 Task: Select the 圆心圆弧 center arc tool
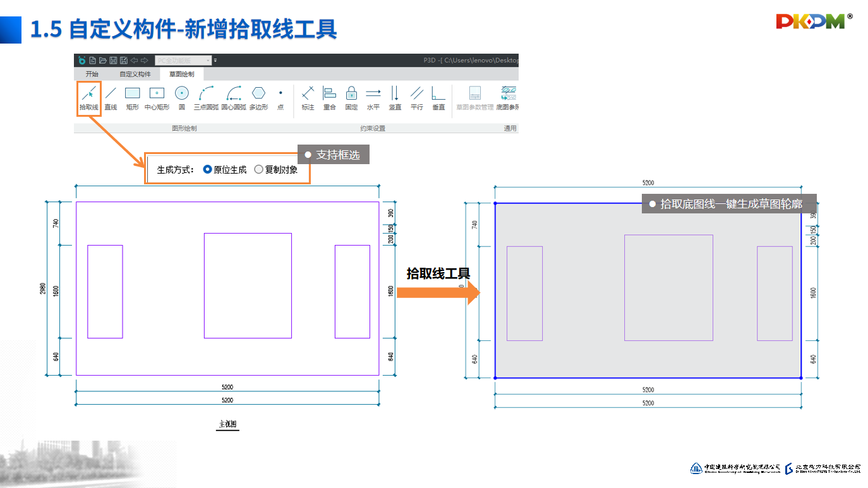[234, 98]
